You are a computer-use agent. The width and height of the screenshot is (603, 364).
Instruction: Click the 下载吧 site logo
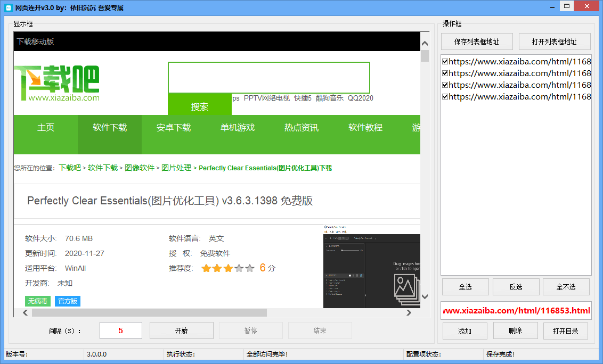pyautogui.click(x=57, y=83)
